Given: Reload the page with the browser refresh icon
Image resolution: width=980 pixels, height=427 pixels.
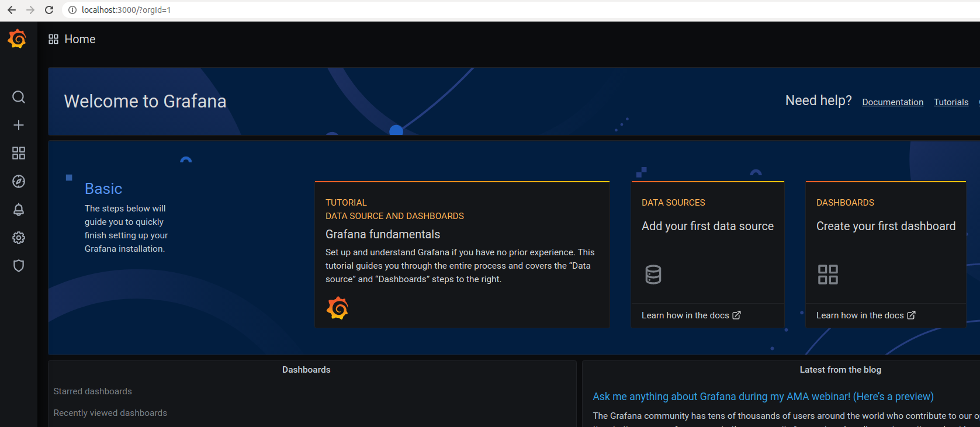Looking at the screenshot, I should [x=49, y=10].
